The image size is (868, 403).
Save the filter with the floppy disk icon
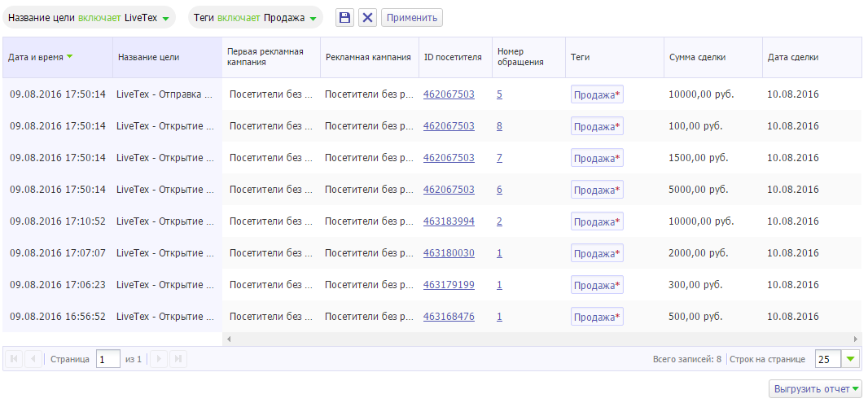coord(345,18)
